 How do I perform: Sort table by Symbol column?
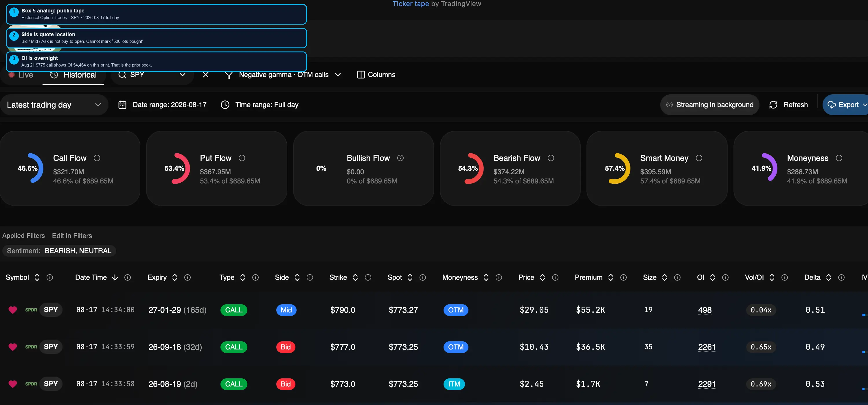coord(37,277)
